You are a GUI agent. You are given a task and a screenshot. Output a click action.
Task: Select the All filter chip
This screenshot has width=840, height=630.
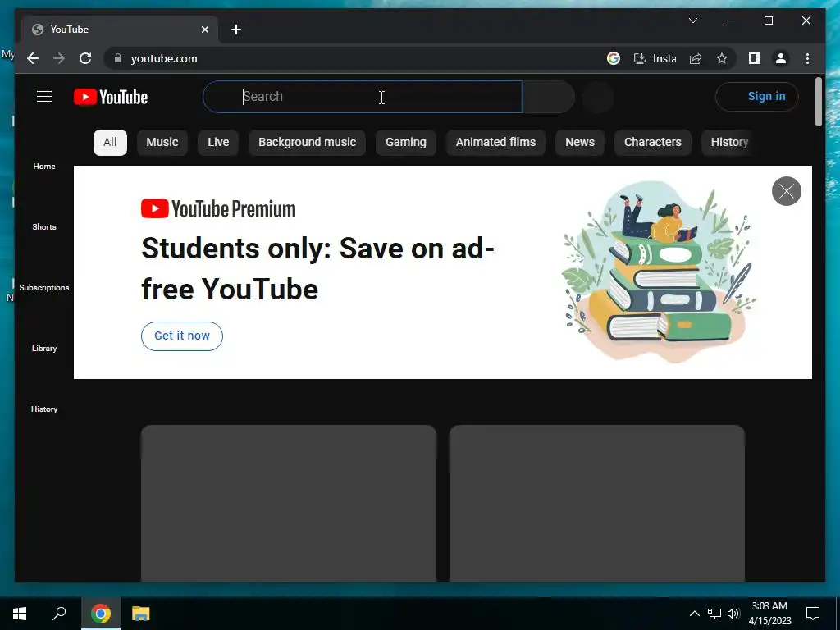coord(110,143)
